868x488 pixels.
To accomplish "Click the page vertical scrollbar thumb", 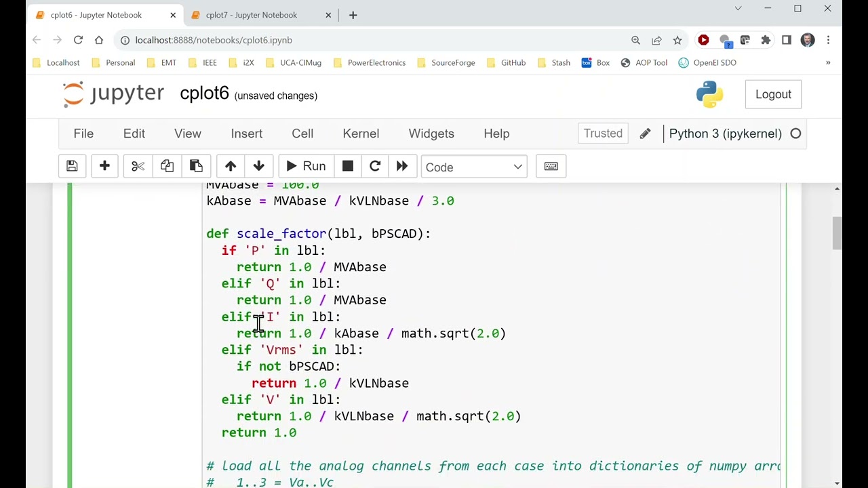I will [837, 234].
